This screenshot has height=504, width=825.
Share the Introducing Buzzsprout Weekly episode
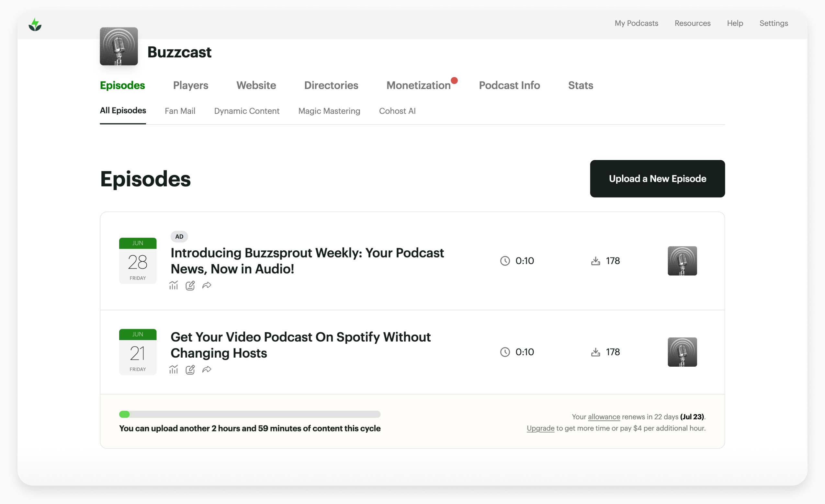(207, 285)
